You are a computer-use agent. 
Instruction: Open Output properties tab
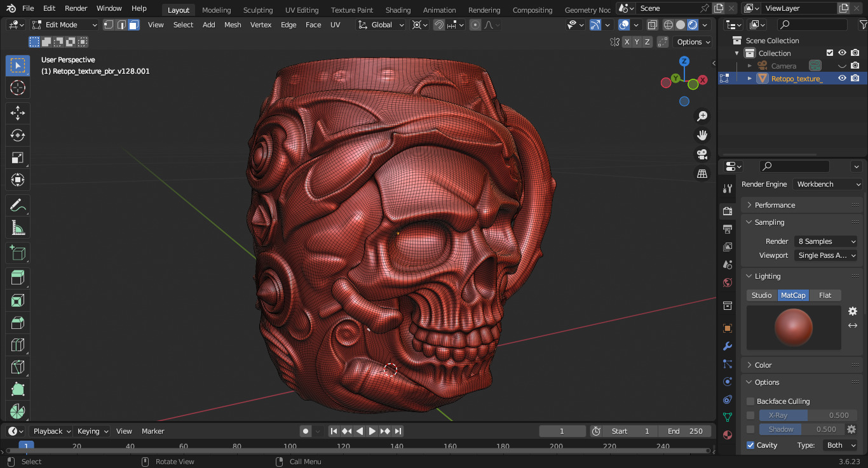(x=728, y=229)
